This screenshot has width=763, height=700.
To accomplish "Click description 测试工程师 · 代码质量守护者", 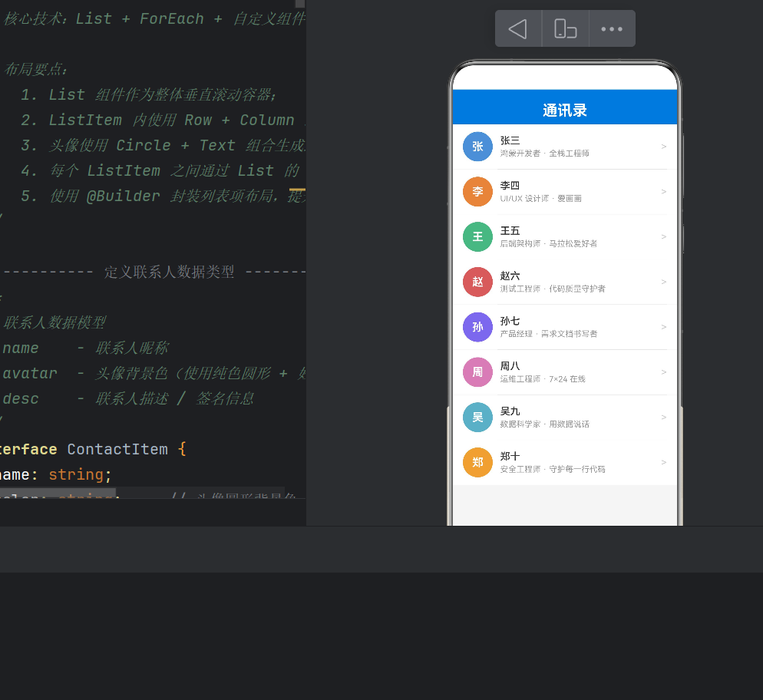I will (553, 289).
